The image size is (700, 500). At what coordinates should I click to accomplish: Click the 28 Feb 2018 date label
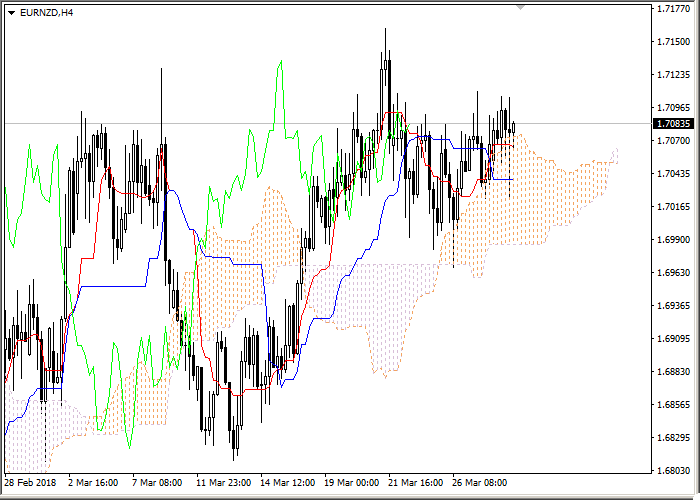(x=30, y=483)
